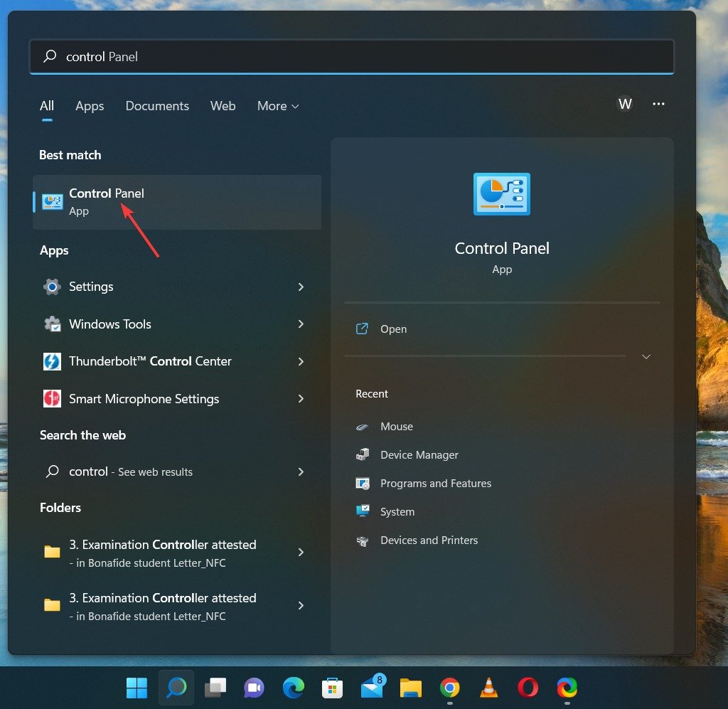
Task: Open Smart Microphone Settings
Action: coord(143,399)
